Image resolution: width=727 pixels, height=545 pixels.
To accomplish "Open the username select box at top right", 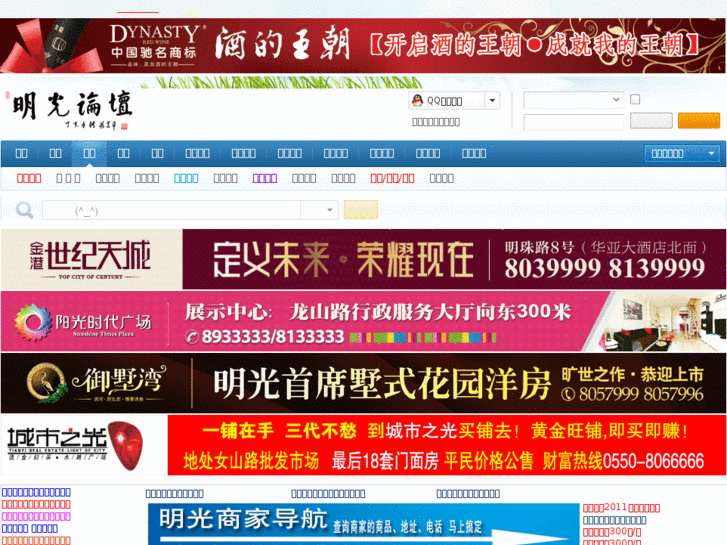I will 573,100.
